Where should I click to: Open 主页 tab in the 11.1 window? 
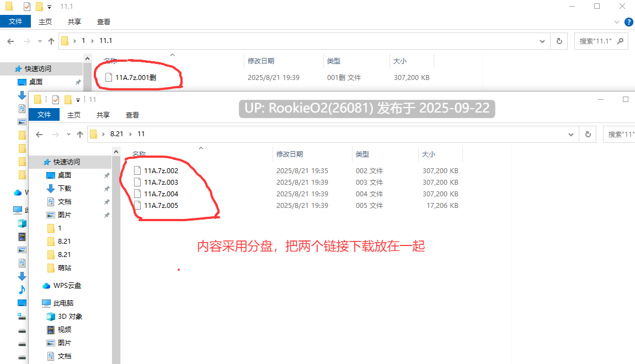click(x=45, y=22)
